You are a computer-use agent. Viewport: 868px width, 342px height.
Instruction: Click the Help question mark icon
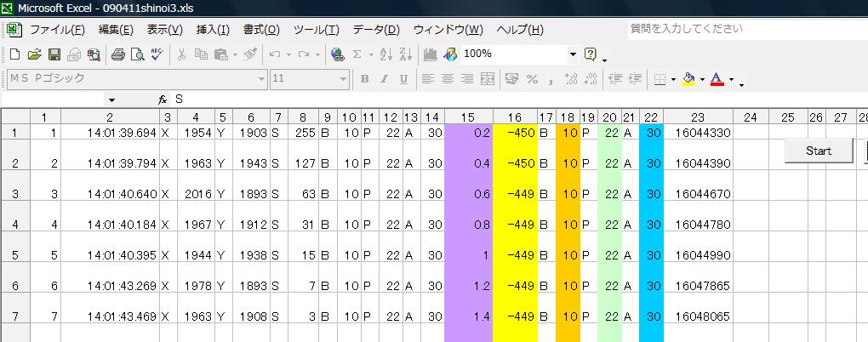pyautogui.click(x=591, y=54)
